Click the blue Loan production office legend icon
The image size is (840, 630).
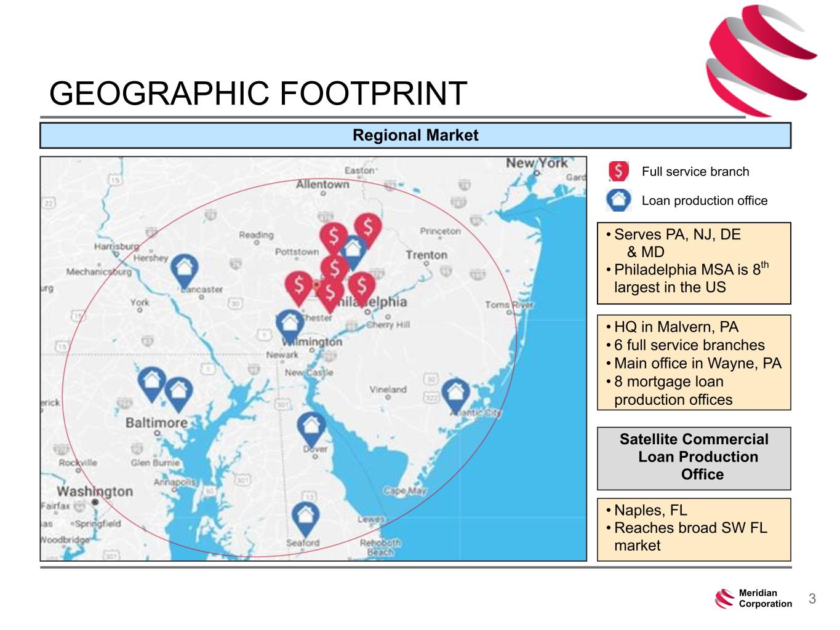click(618, 201)
